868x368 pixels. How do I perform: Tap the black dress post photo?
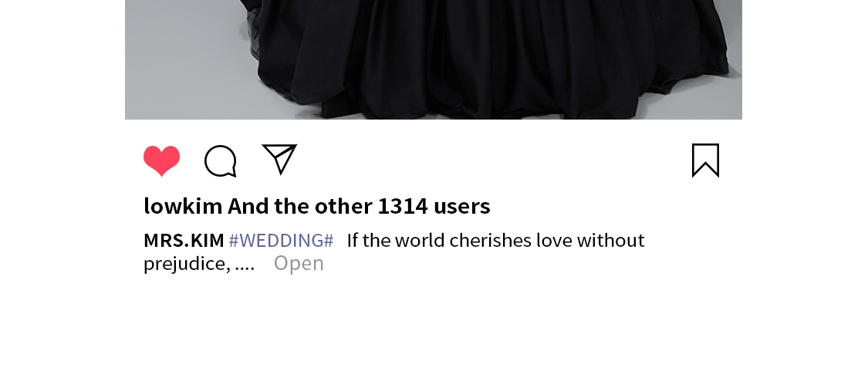click(434, 59)
